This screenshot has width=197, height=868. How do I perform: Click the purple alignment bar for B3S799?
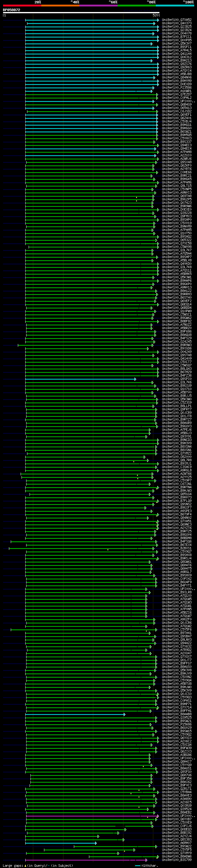pos(86,860)
